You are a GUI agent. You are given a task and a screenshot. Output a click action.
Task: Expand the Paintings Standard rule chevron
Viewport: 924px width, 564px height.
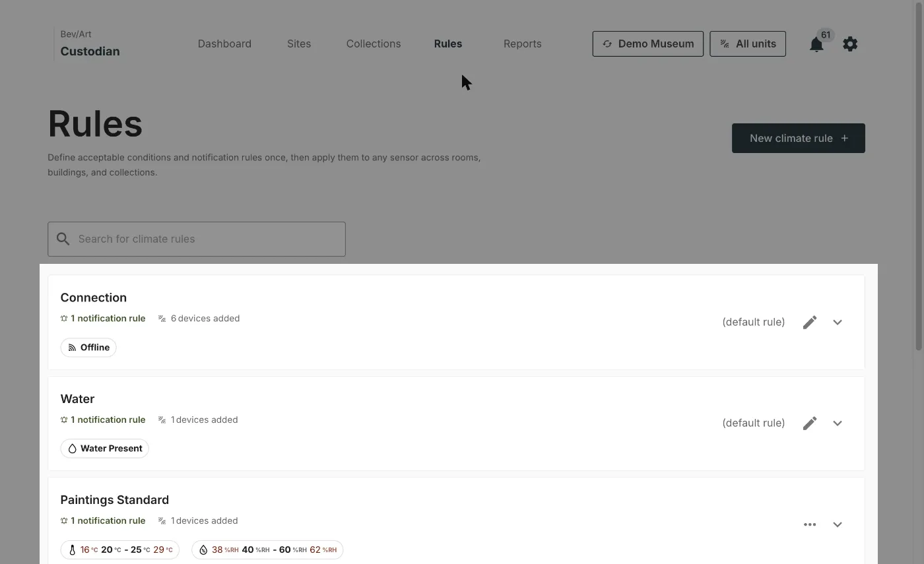click(x=838, y=524)
